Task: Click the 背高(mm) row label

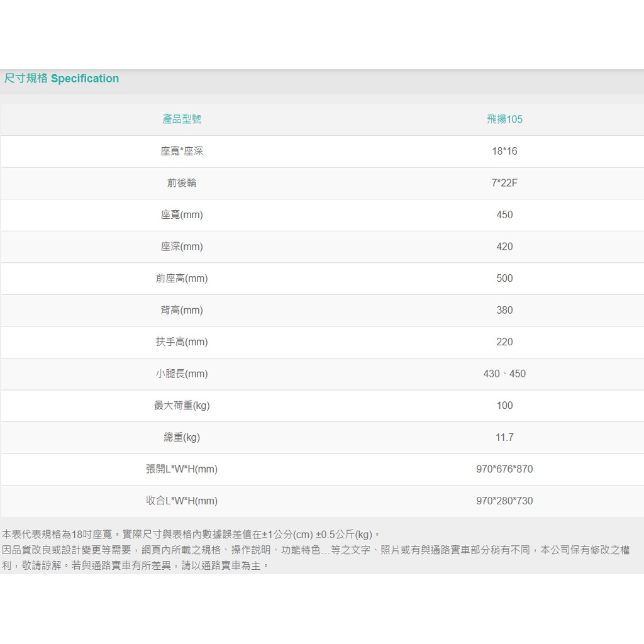Action: tap(182, 310)
